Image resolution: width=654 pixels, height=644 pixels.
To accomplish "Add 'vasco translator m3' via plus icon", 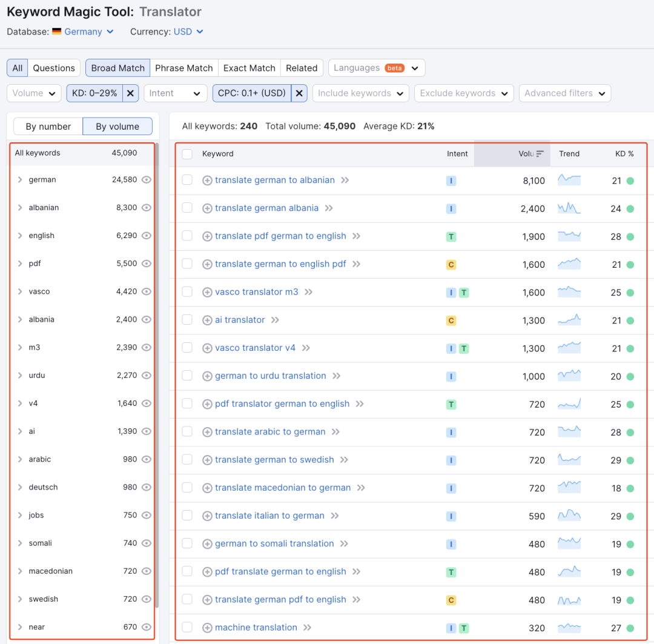I will 207,292.
